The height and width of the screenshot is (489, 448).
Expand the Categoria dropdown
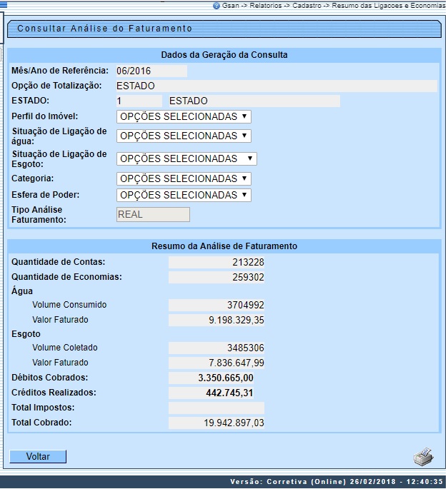pos(184,178)
